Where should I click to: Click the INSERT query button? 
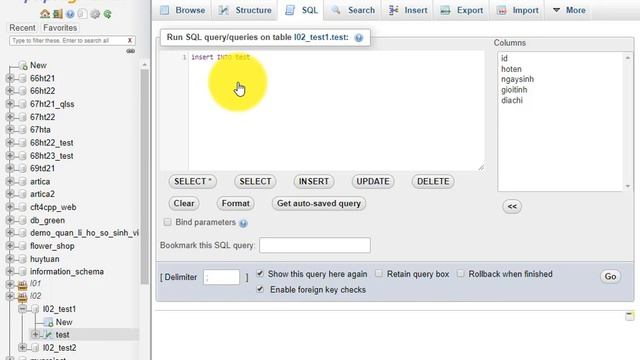point(313,182)
